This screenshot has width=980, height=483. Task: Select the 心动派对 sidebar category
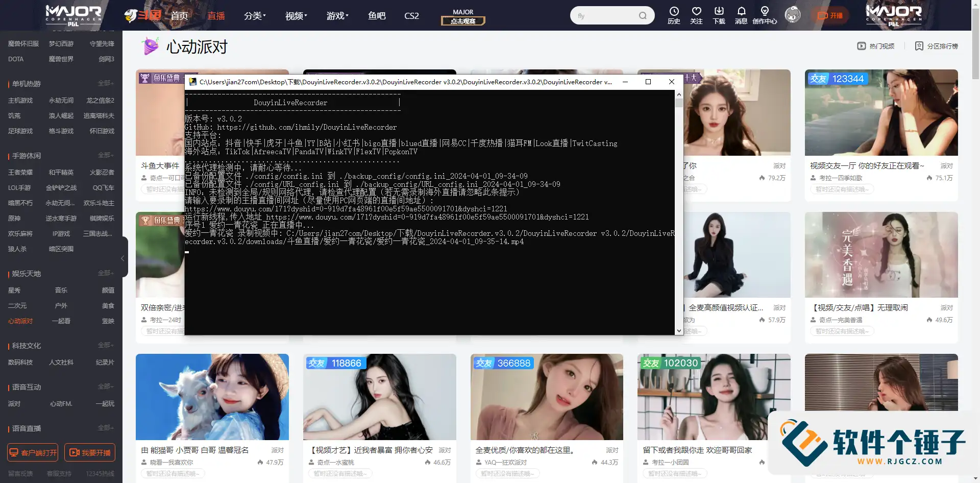click(20, 321)
